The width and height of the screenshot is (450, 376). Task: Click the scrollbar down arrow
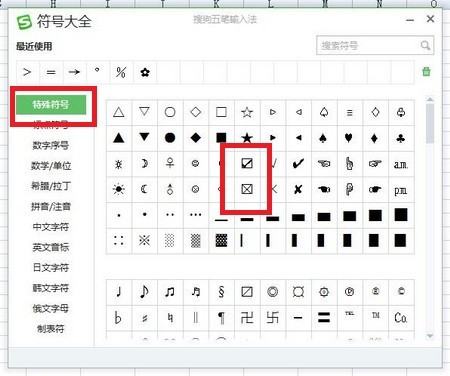coord(430,336)
